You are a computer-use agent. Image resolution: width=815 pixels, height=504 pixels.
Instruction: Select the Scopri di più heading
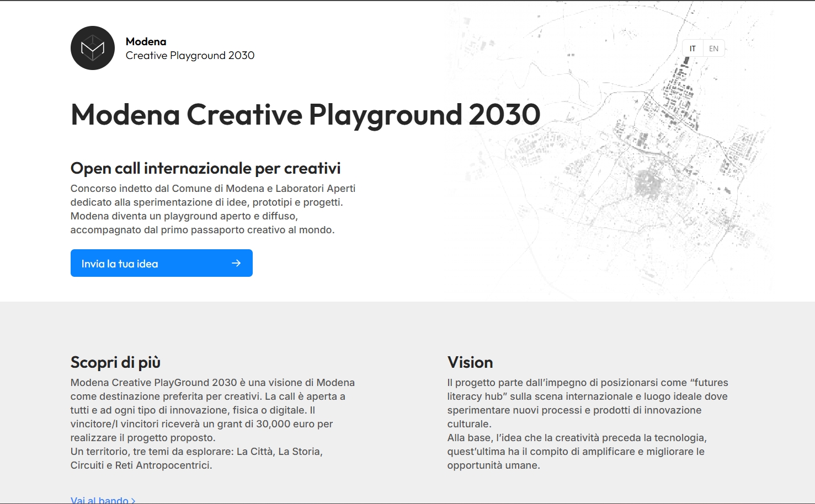tap(115, 362)
